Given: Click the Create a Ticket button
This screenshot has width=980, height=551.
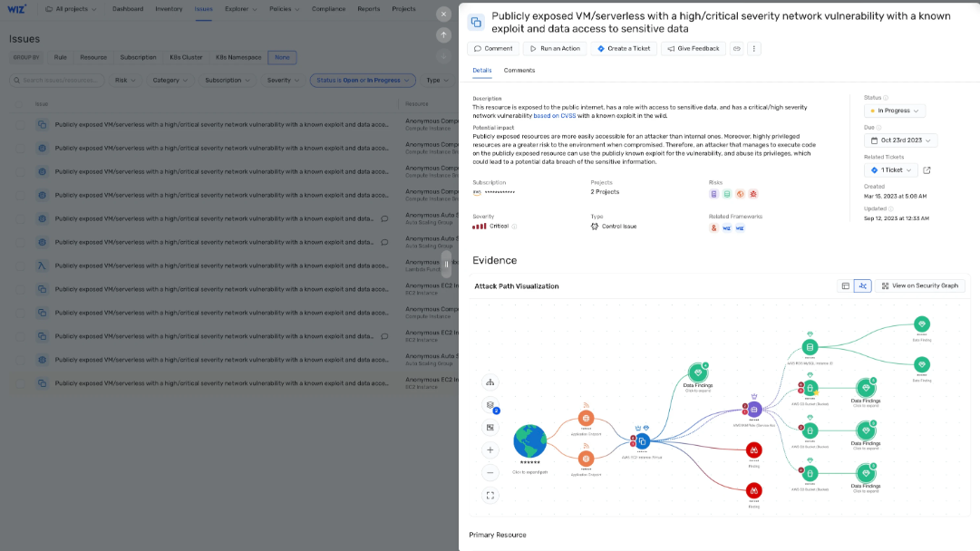Looking at the screenshot, I should point(624,48).
